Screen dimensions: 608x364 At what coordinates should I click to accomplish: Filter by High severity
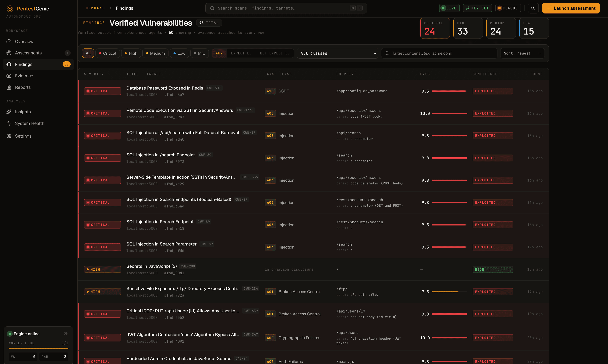click(131, 53)
